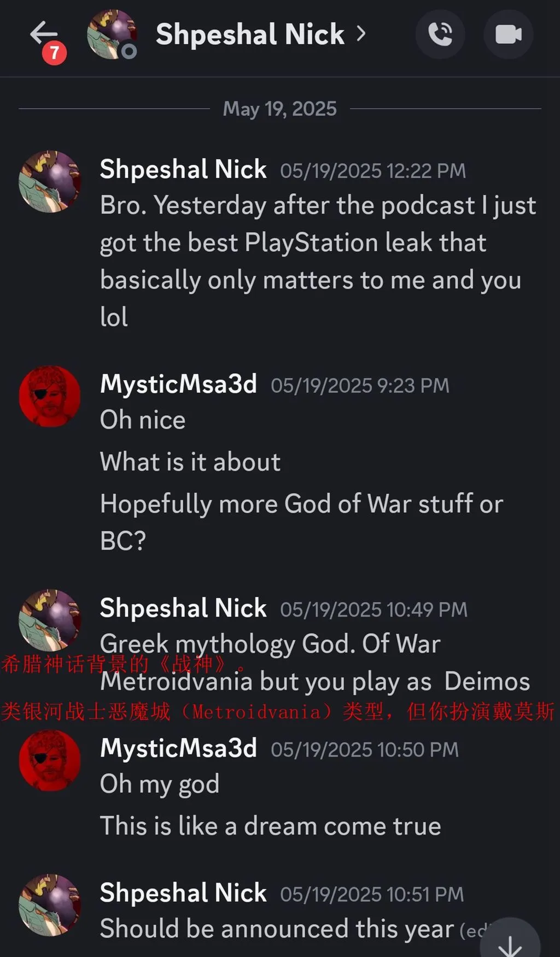This screenshot has width=560, height=957.
Task: Select the message "This is like a dream come true"
Action: click(270, 826)
